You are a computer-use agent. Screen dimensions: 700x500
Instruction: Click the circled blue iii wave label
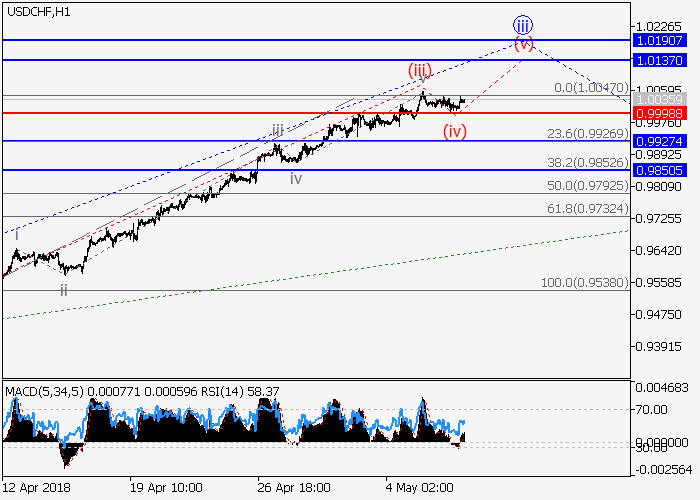click(522, 25)
